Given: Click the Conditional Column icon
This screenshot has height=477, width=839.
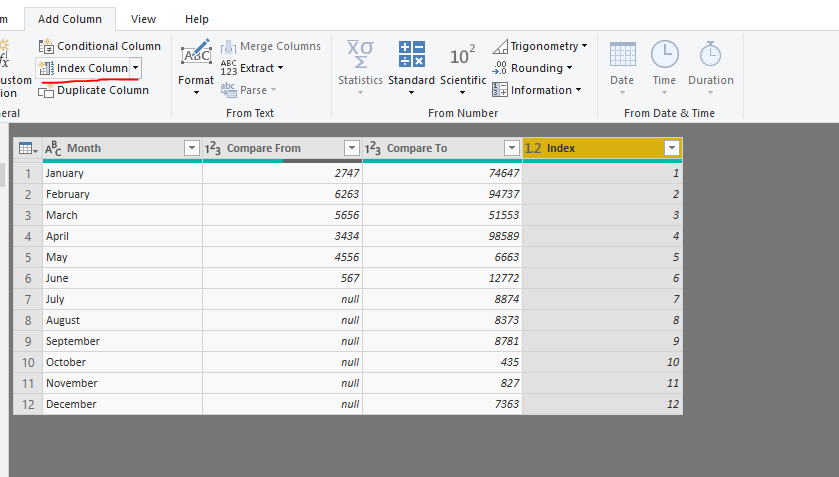Looking at the screenshot, I should pos(46,46).
